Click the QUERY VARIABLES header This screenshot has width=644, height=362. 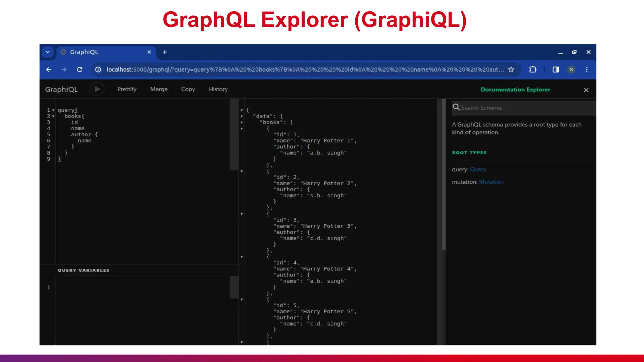(83, 270)
